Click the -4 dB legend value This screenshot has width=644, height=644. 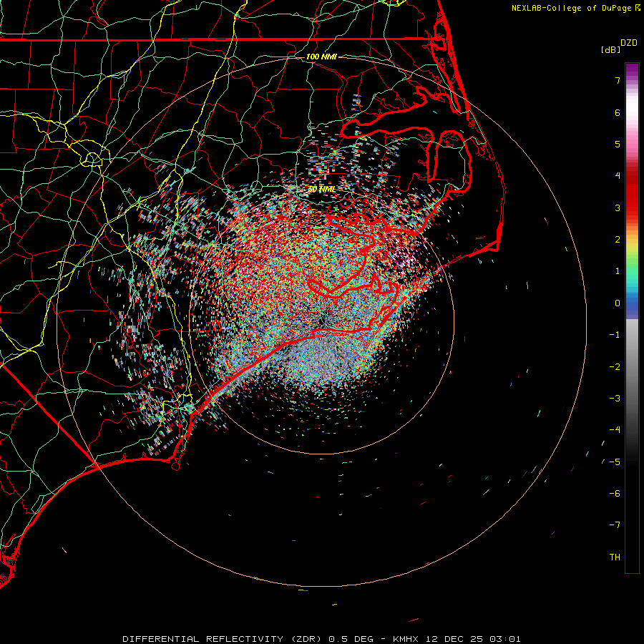615,430
